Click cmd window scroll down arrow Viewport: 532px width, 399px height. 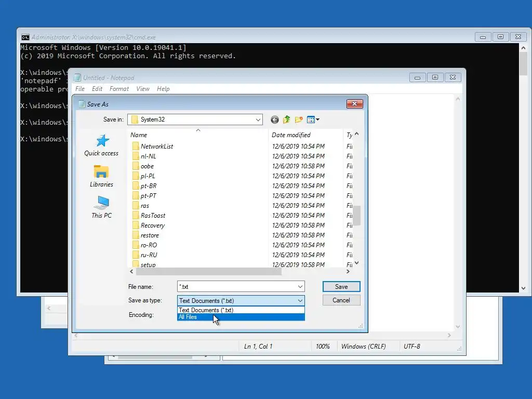tap(524, 288)
